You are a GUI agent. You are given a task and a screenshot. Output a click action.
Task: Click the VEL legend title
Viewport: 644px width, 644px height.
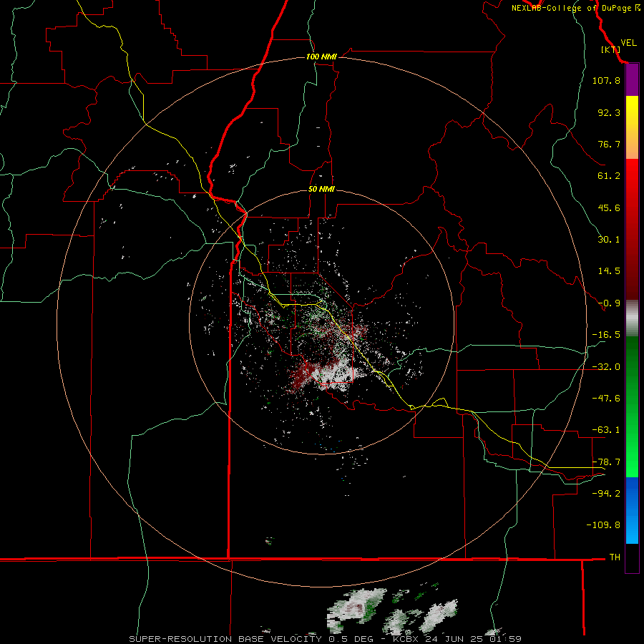[628, 43]
